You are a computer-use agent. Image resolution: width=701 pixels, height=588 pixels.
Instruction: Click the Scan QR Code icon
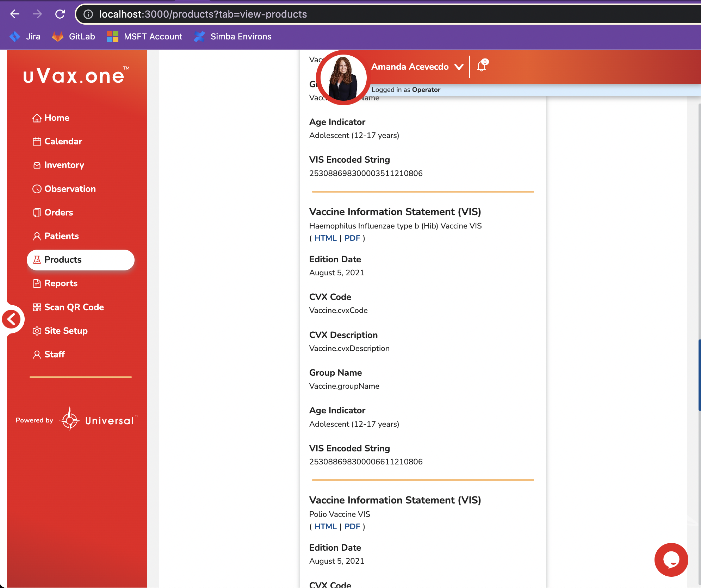click(x=37, y=307)
